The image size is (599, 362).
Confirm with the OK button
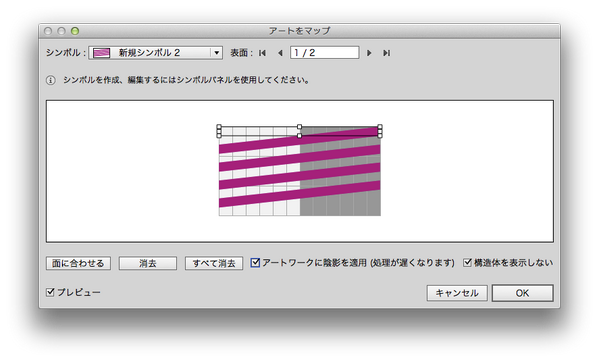[522, 293]
